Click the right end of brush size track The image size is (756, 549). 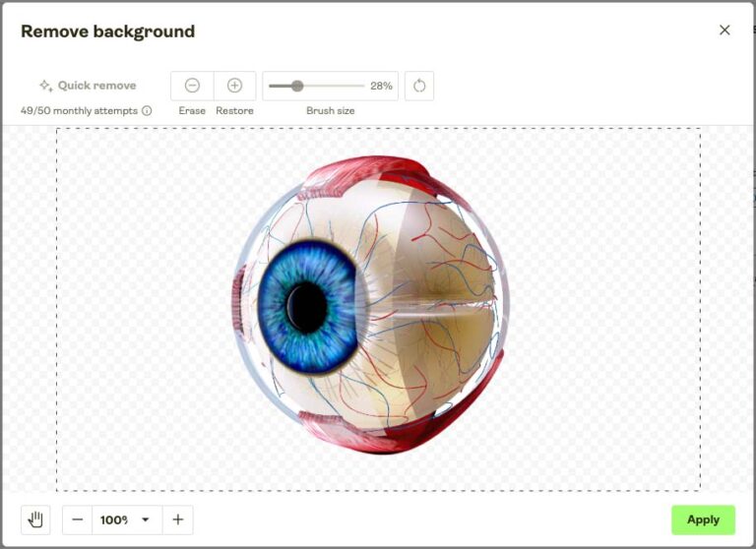[362, 86]
